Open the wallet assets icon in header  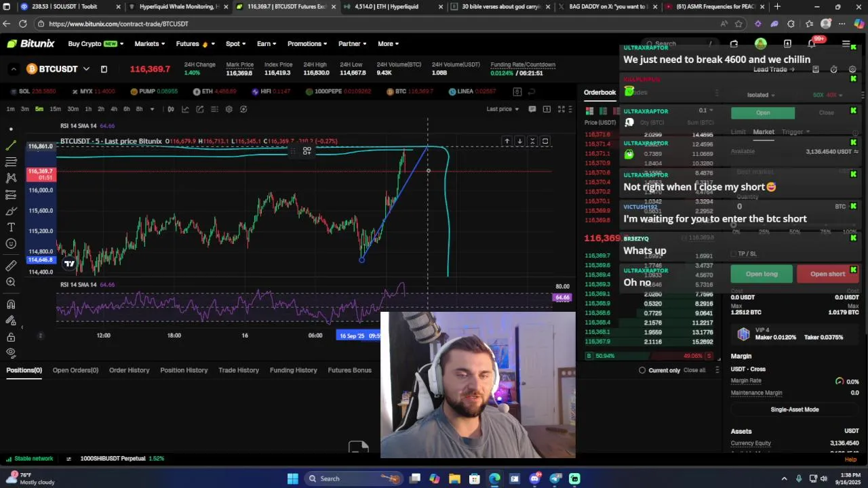tap(734, 44)
